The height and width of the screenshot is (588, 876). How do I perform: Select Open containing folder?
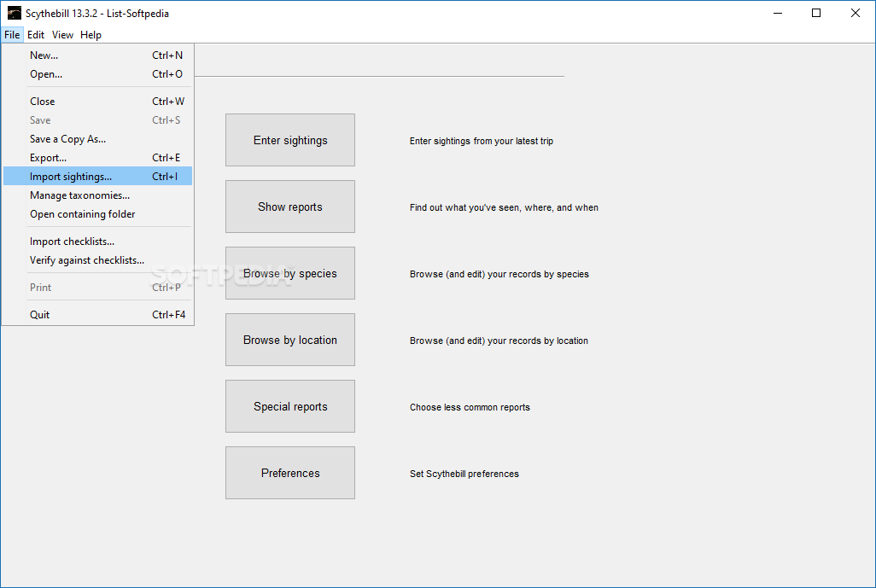click(x=98, y=214)
